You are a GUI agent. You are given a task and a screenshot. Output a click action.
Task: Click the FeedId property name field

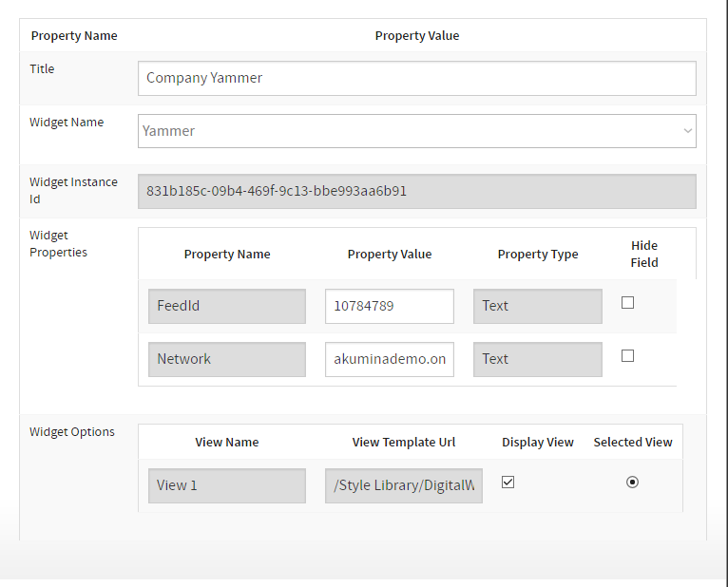(226, 306)
